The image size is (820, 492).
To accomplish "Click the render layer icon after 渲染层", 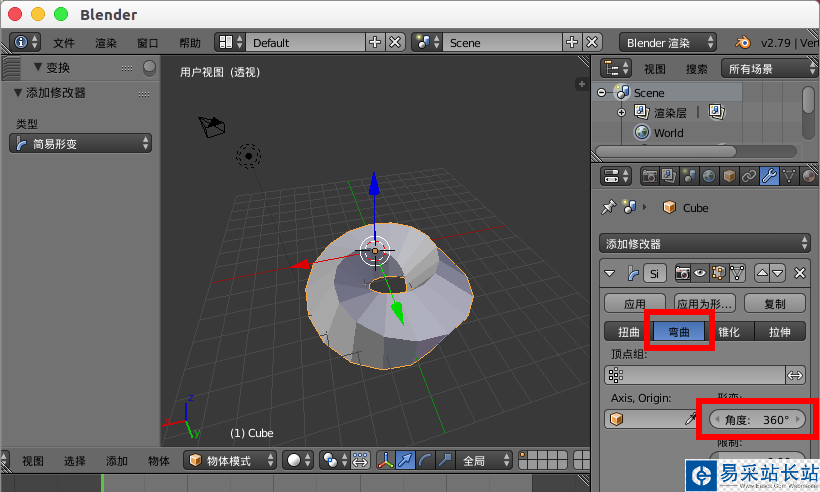I will pos(716,112).
